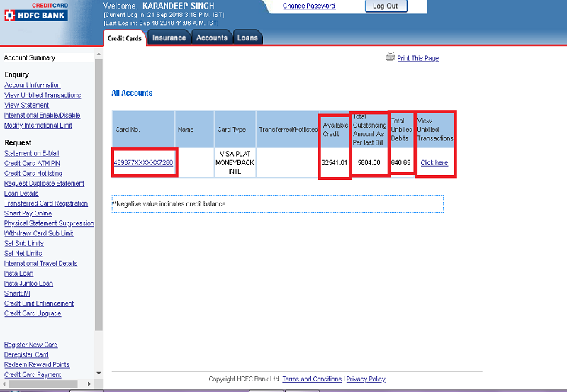Open the Register New Card link
This screenshot has height=392, width=567.
tap(30, 345)
